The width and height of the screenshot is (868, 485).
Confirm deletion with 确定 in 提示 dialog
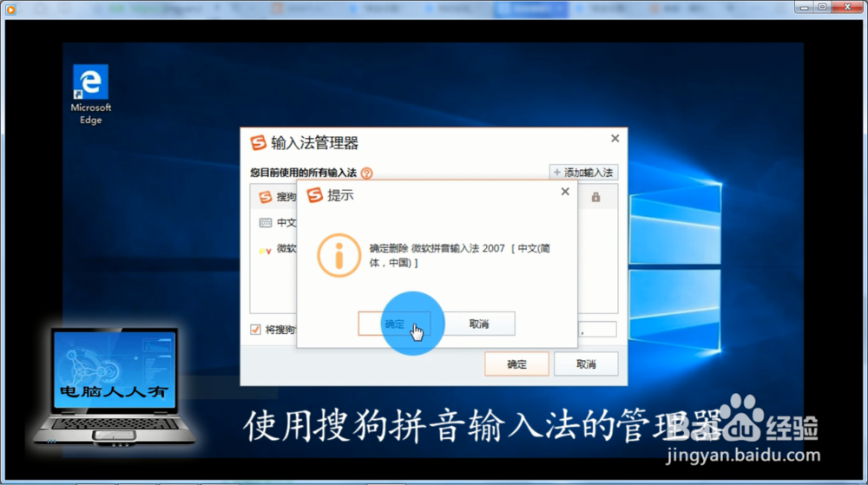tap(394, 324)
